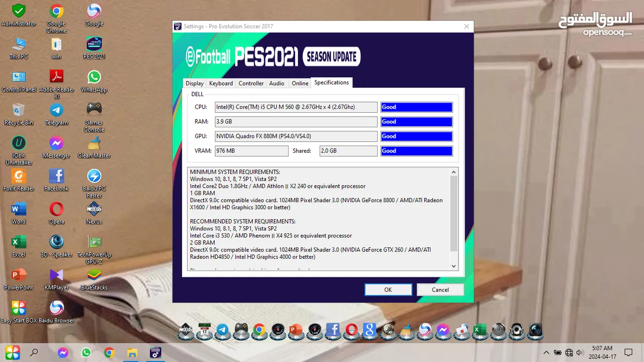The width and height of the screenshot is (644, 362).
Task: Select the Easy Start BOX desktop icon
Action: [19, 312]
